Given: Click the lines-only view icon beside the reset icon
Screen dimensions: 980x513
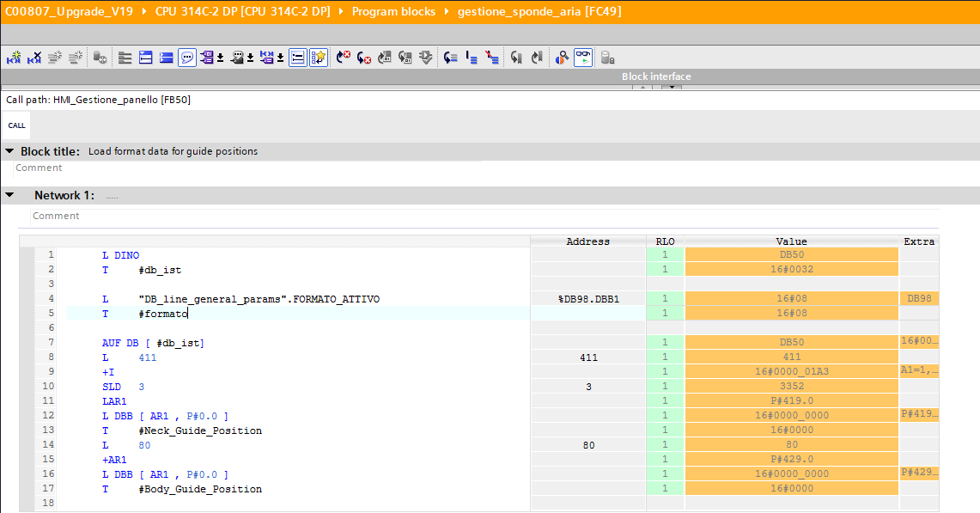Looking at the screenshot, I should (x=125, y=58).
